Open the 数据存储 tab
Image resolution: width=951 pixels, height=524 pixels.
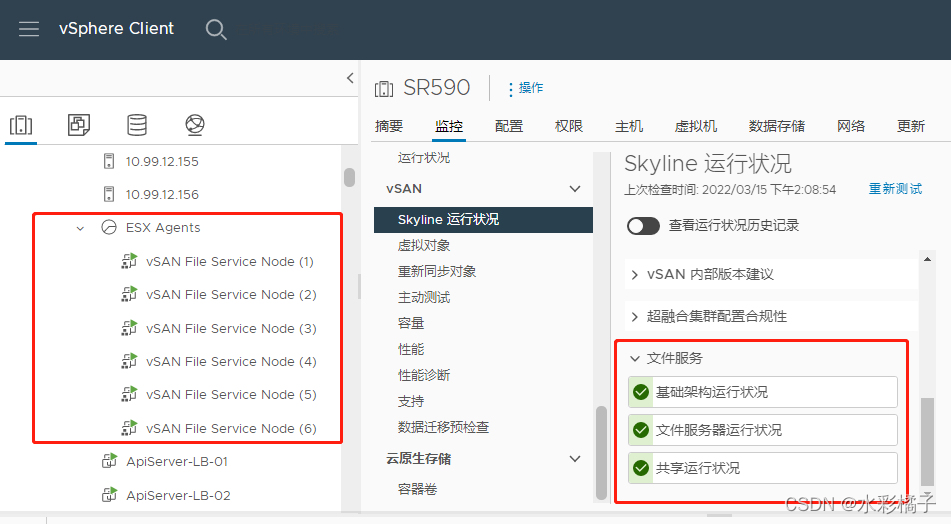pyautogui.click(x=777, y=126)
